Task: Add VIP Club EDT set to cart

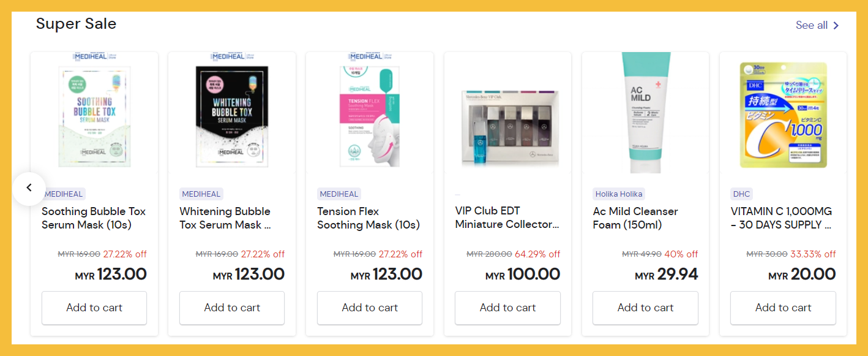Action: pos(507,308)
